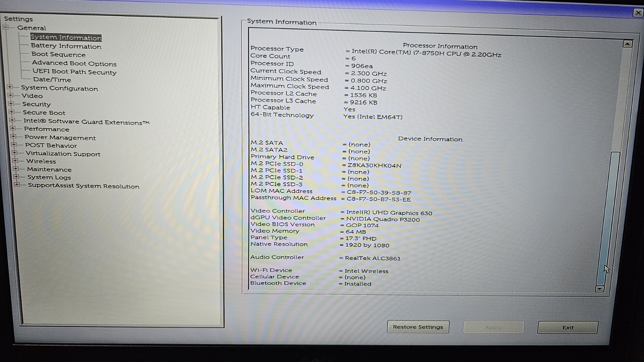Select the Video category label

tap(32, 96)
